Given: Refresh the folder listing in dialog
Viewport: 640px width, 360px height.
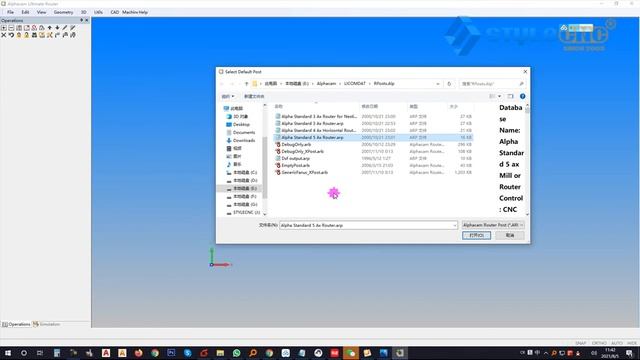Looking at the screenshot, I should point(449,84).
